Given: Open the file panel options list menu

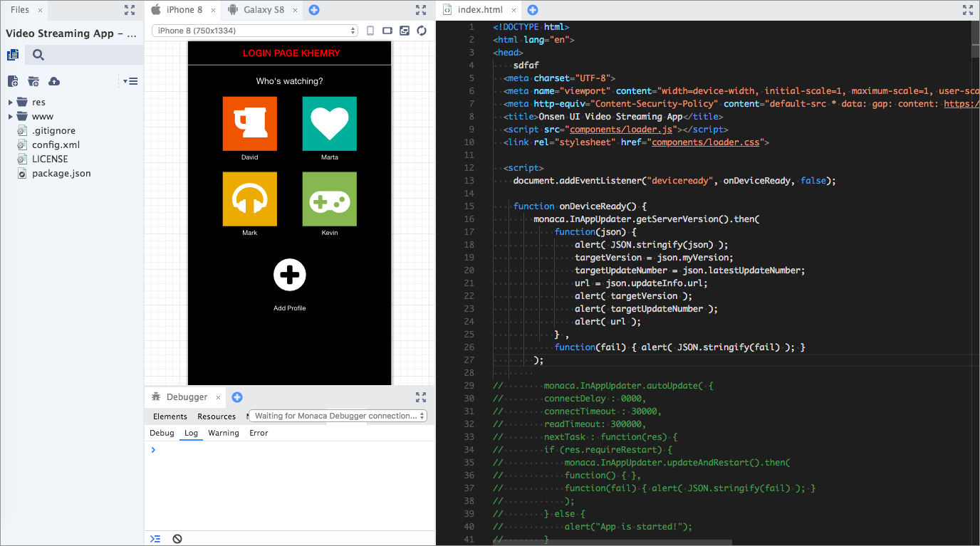Looking at the screenshot, I should 130,81.
